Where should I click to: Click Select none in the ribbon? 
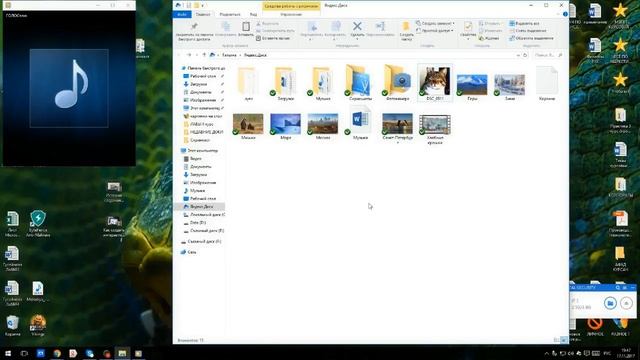tap(527, 31)
